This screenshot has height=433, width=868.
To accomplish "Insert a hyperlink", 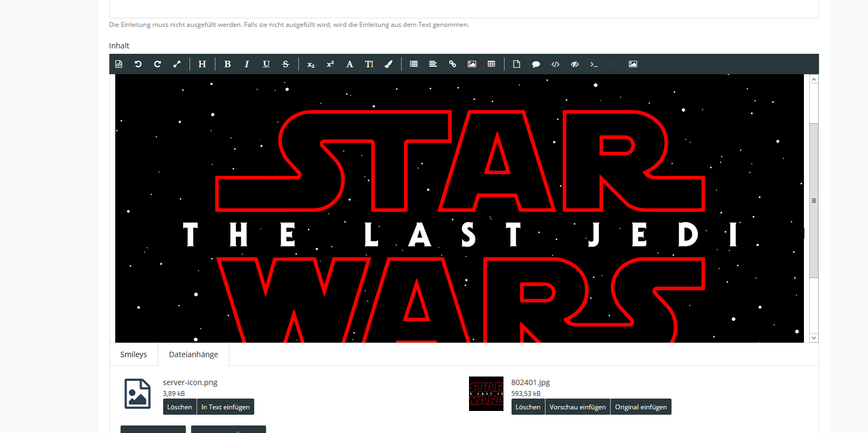I will [x=452, y=64].
